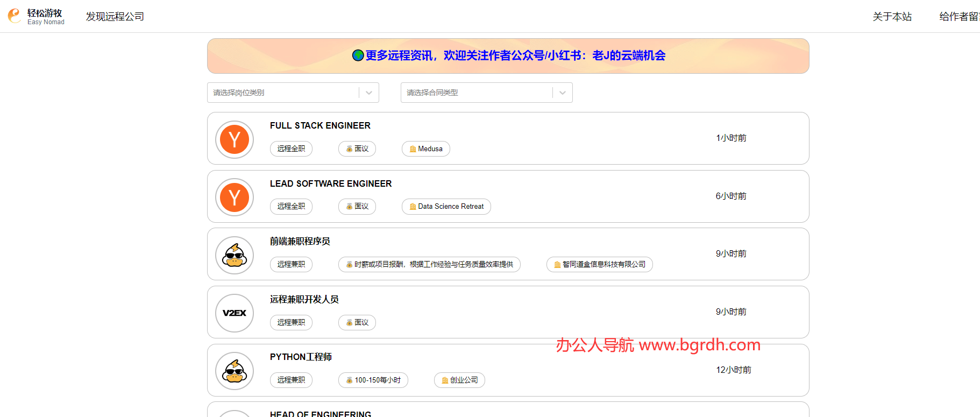Click the V2EX logo icon
The image size is (980, 417).
(x=235, y=313)
